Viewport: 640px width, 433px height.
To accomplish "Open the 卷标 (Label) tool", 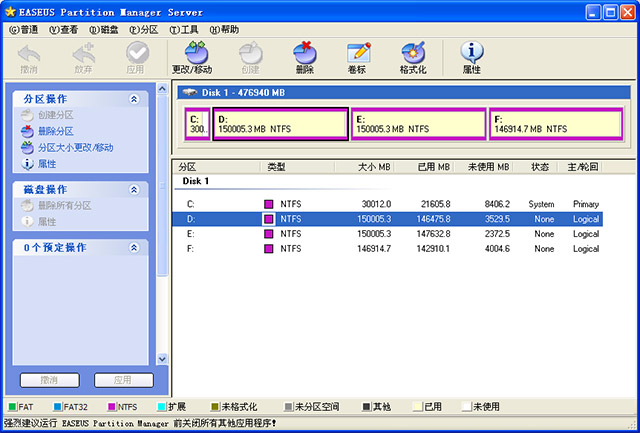I will click(358, 59).
